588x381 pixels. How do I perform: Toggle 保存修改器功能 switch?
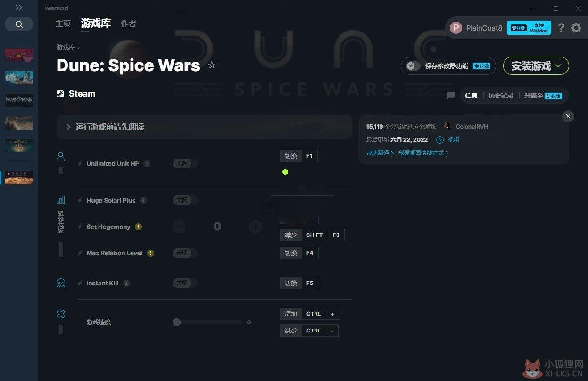[x=413, y=66]
